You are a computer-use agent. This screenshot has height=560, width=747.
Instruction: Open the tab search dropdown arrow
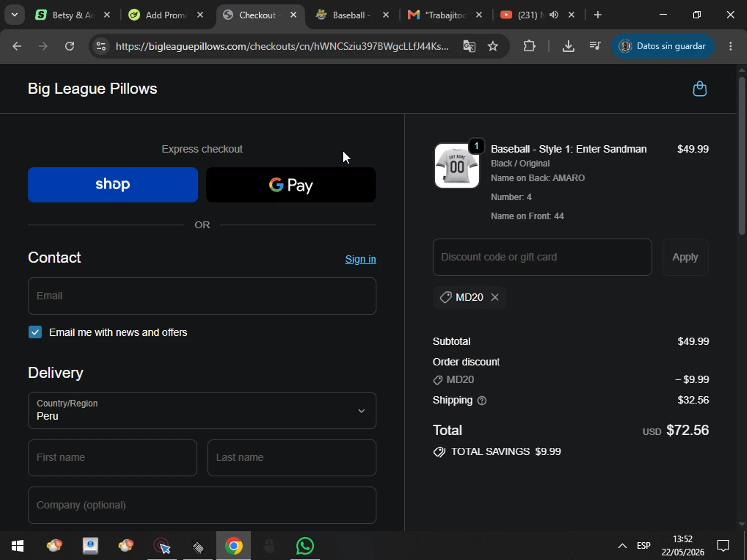tap(14, 15)
